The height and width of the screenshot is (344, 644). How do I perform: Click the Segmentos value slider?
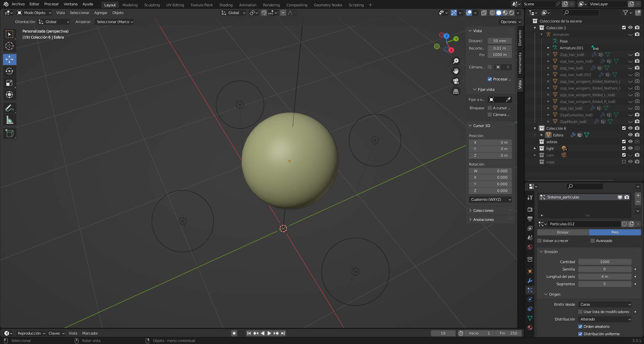(x=605, y=284)
